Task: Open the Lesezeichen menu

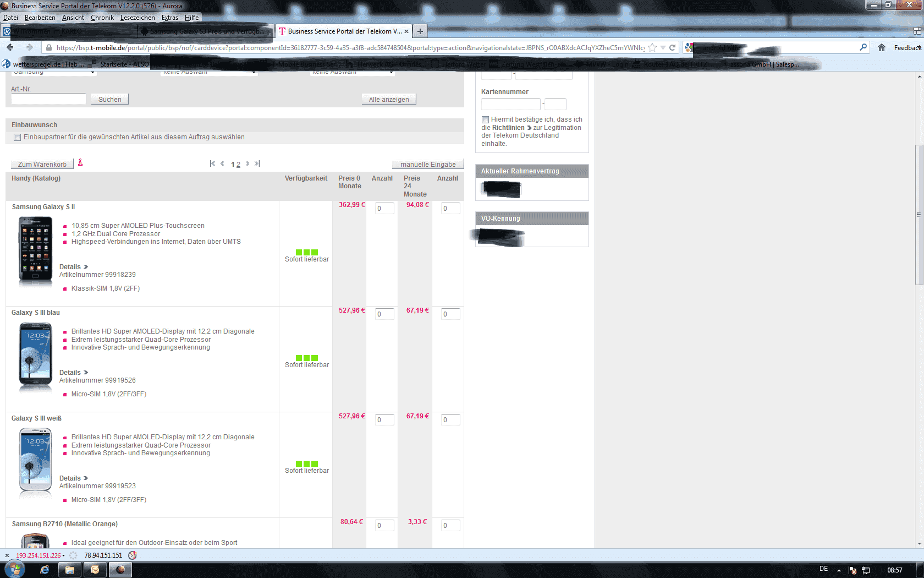Action: coord(137,18)
